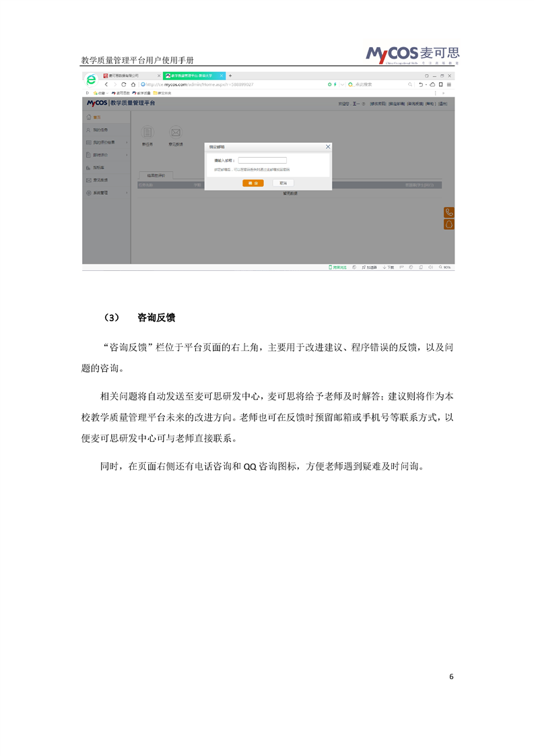Viewport: 534px width, 756px height.
Task: Click the phone consultation icon
Action: pos(449,212)
